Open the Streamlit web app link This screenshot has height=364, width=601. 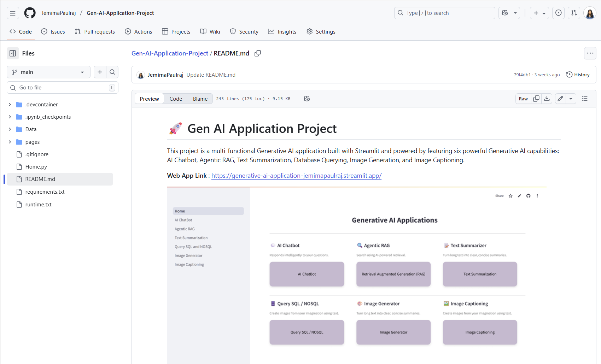pyautogui.click(x=296, y=176)
